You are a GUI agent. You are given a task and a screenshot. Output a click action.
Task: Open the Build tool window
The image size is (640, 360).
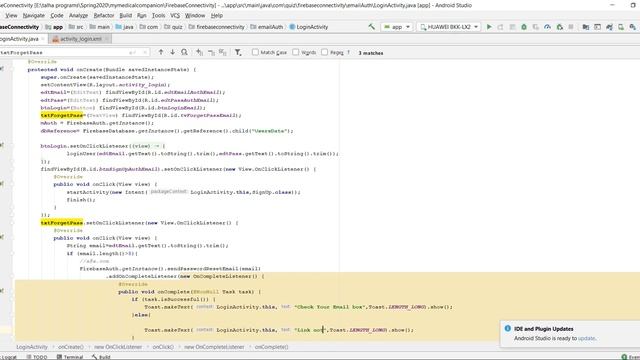101,357
